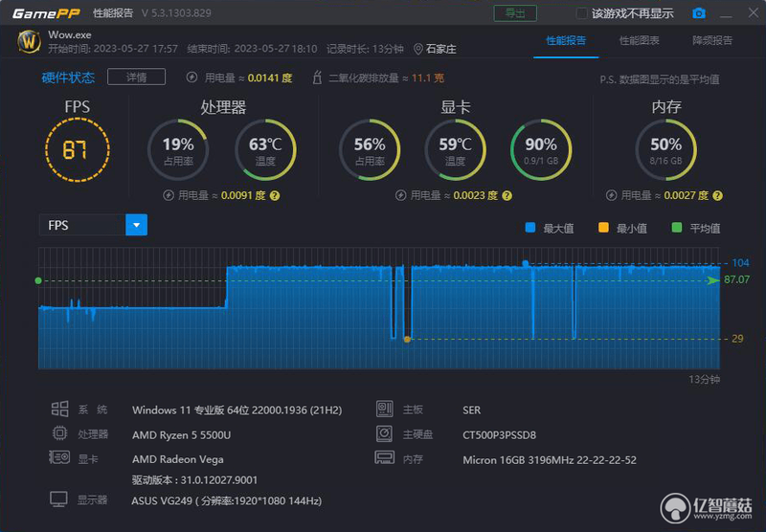Click the GPU 56% usage gauge
The height and width of the screenshot is (532, 766).
click(x=370, y=150)
